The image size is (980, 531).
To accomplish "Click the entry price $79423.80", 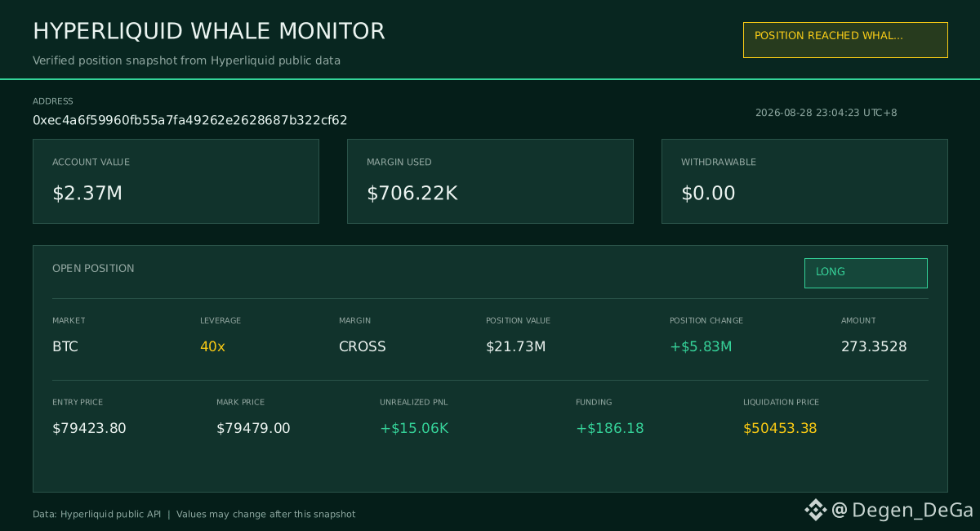I will [89, 428].
